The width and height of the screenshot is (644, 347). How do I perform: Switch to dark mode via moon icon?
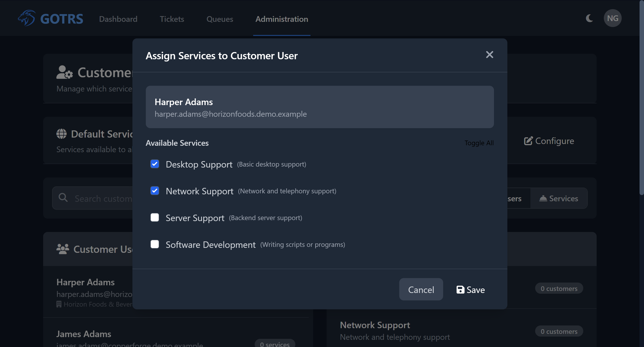(x=589, y=18)
